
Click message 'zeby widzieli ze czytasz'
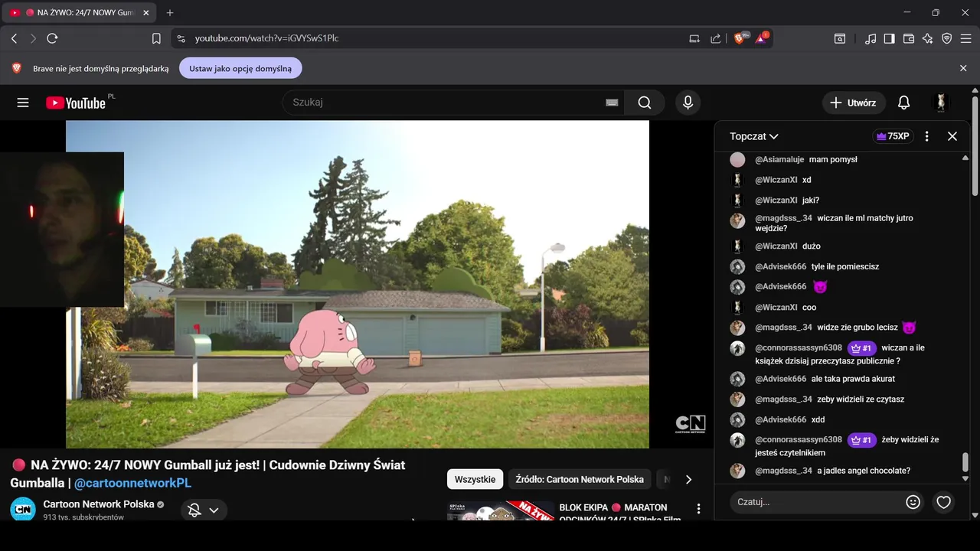point(861,399)
